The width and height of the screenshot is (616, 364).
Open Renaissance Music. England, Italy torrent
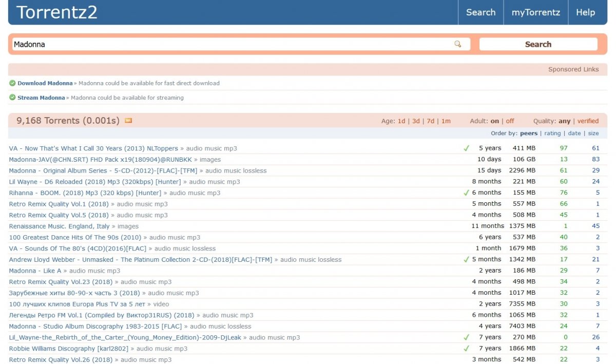59,226
